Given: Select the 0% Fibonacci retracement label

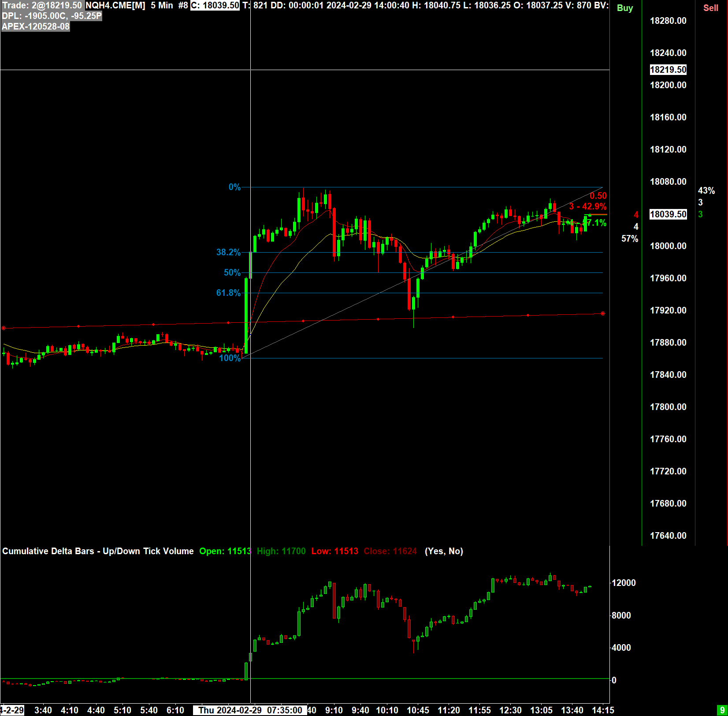Looking at the screenshot, I should 234,187.
